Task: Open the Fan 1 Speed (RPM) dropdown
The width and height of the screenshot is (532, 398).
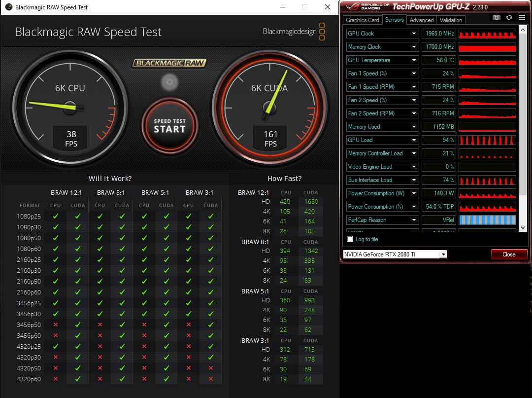Action: pos(414,87)
